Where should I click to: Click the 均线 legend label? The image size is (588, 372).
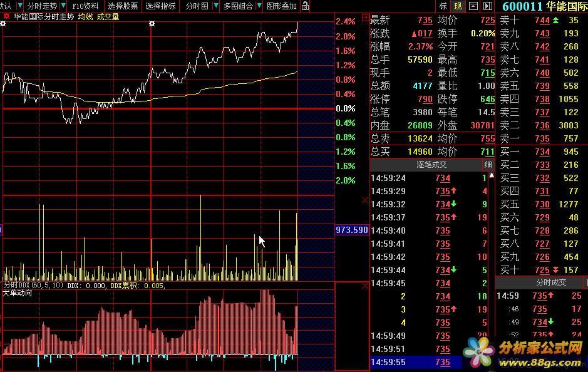pyautogui.click(x=86, y=17)
